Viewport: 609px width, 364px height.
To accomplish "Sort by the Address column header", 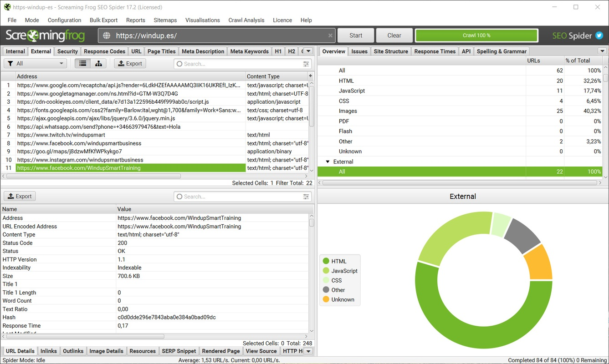I will [x=130, y=76].
